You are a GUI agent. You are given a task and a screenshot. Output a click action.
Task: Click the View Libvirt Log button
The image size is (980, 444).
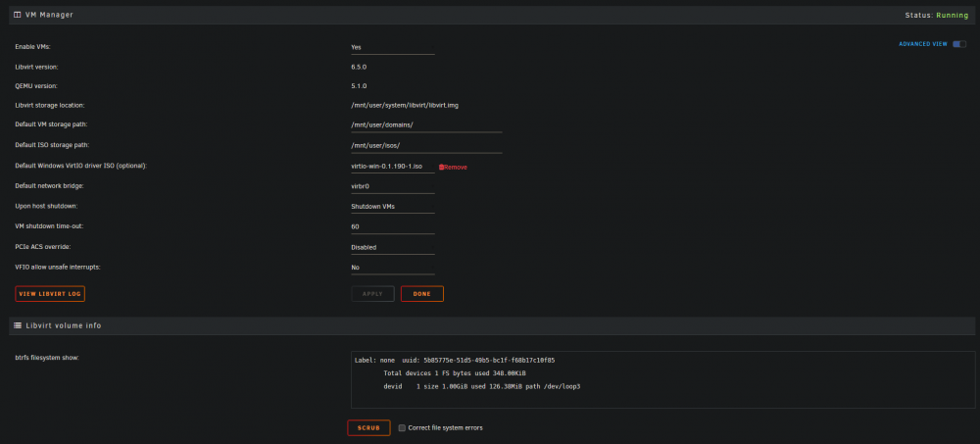50,294
